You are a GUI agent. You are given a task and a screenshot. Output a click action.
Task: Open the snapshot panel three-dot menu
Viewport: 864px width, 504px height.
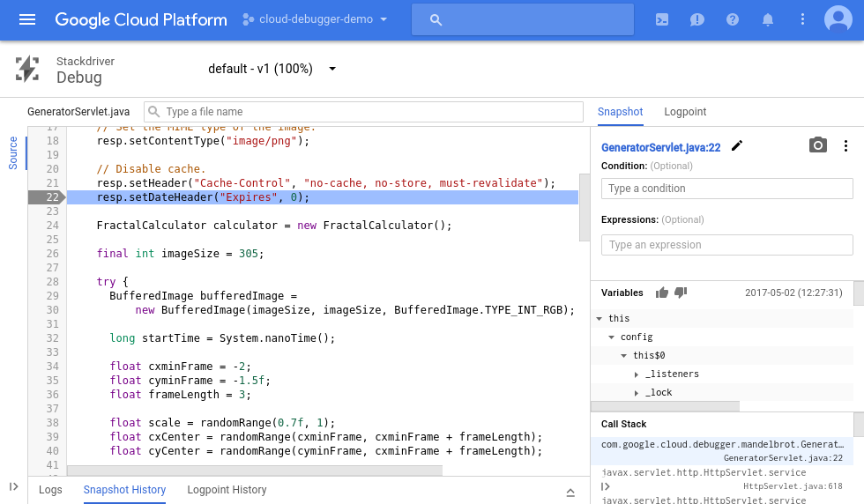pyautogui.click(x=845, y=146)
